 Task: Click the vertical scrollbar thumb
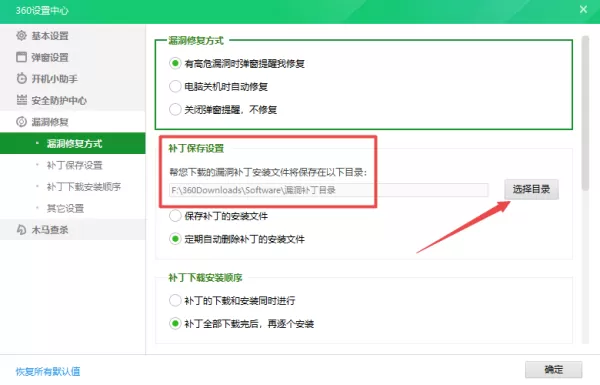pos(585,113)
